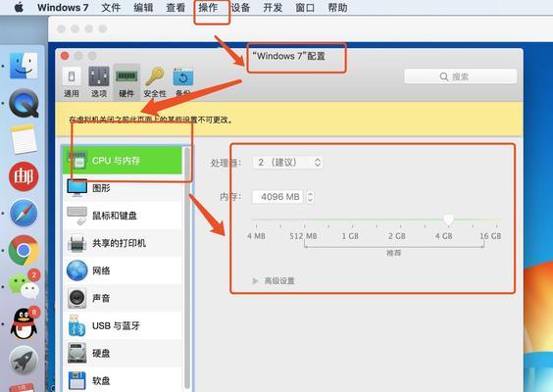This screenshot has height=392, width=553.
Task: Select CPU 与内存 in the hardware list
Action: coord(123,161)
